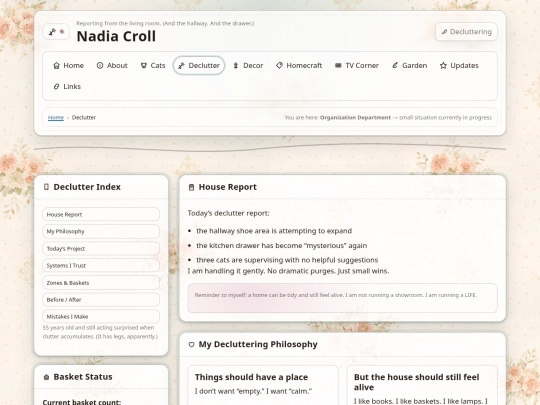Click the 'Reminder to myself' note box
The height and width of the screenshot is (405, 540).
(x=342, y=298)
